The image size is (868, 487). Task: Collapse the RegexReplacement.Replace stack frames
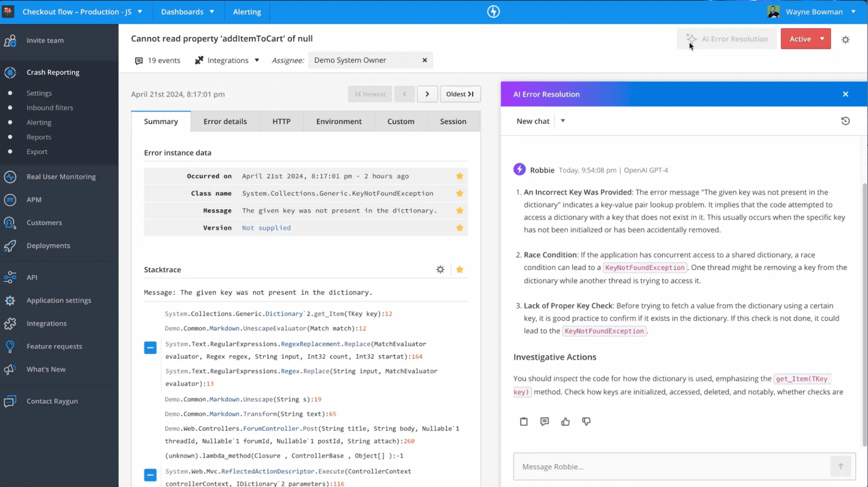[150, 348]
